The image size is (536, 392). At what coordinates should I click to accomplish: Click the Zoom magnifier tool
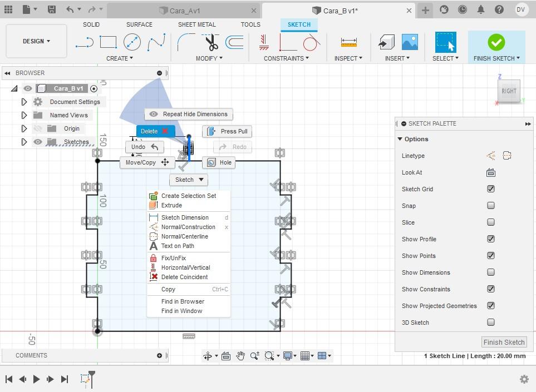point(254,356)
